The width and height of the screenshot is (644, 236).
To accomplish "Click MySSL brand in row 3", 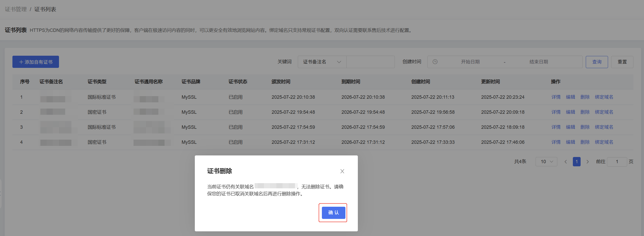I will (189, 127).
